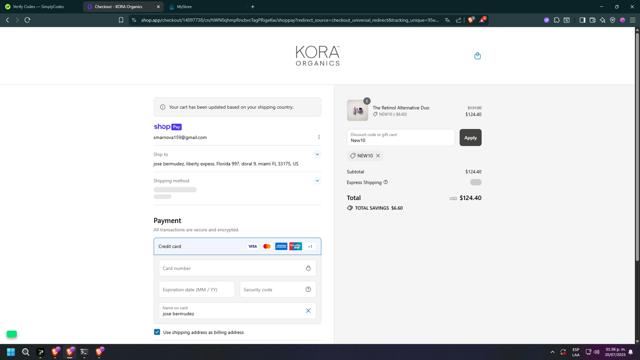Click the taskbar clock and date
This screenshot has height=360, width=640.
pyautogui.click(x=615, y=352)
